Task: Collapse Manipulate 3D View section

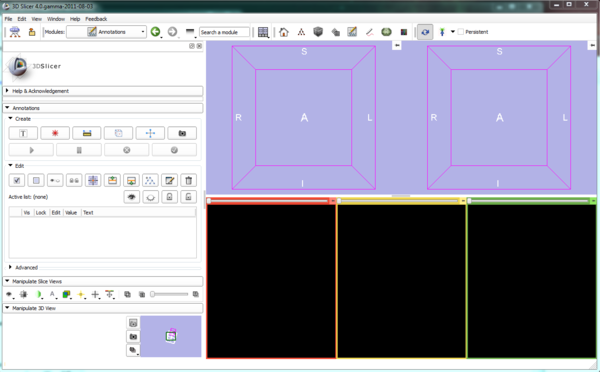Action: click(x=103, y=308)
